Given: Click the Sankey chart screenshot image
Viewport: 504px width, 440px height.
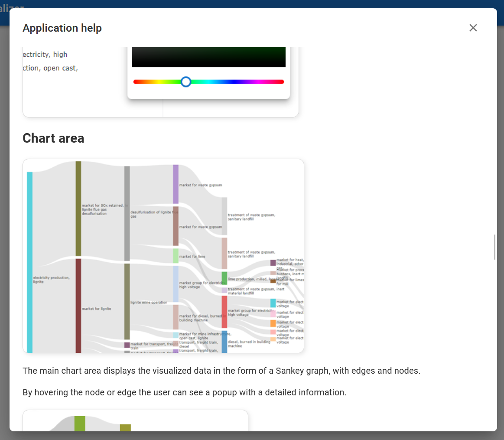Looking at the screenshot, I should (x=163, y=256).
